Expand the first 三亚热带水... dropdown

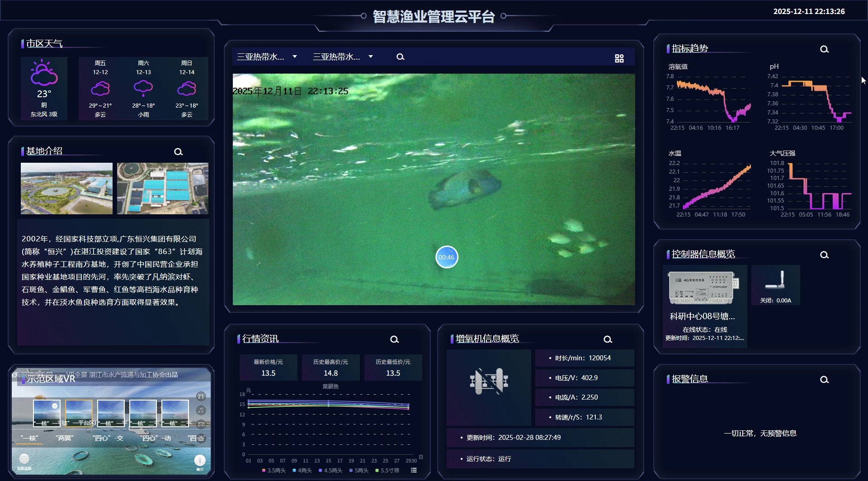[x=267, y=57]
